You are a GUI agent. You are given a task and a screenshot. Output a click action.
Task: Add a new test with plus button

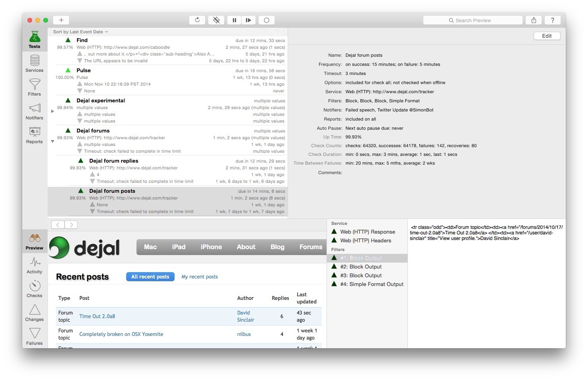coord(61,20)
